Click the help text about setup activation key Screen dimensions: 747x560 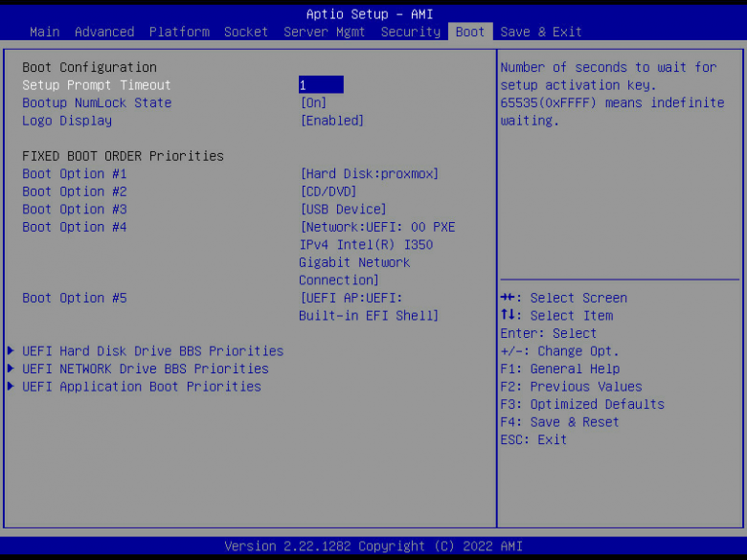(612, 94)
